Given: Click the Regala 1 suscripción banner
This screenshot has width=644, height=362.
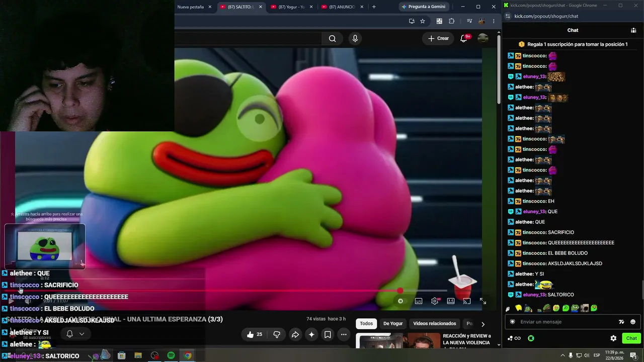Looking at the screenshot, I should (x=573, y=44).
